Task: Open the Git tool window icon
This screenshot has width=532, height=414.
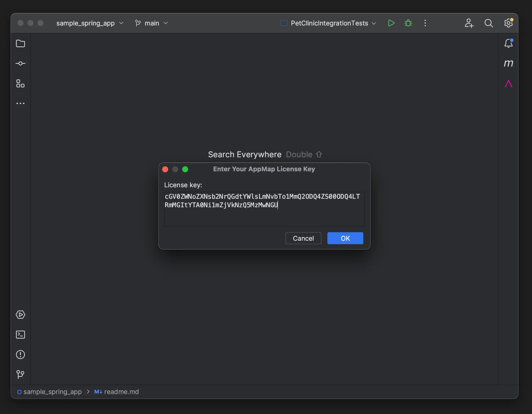Action: click(20, 374)
